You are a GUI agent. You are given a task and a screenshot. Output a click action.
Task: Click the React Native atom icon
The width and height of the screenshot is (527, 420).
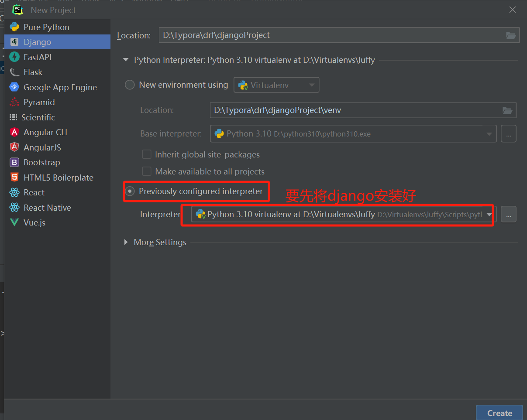[14, 208]
